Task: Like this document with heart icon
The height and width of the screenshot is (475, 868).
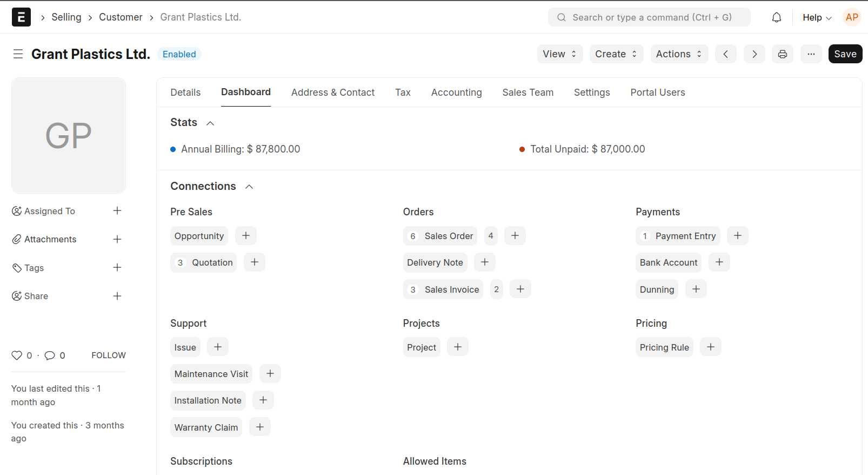Action: (x=17, y=355)
